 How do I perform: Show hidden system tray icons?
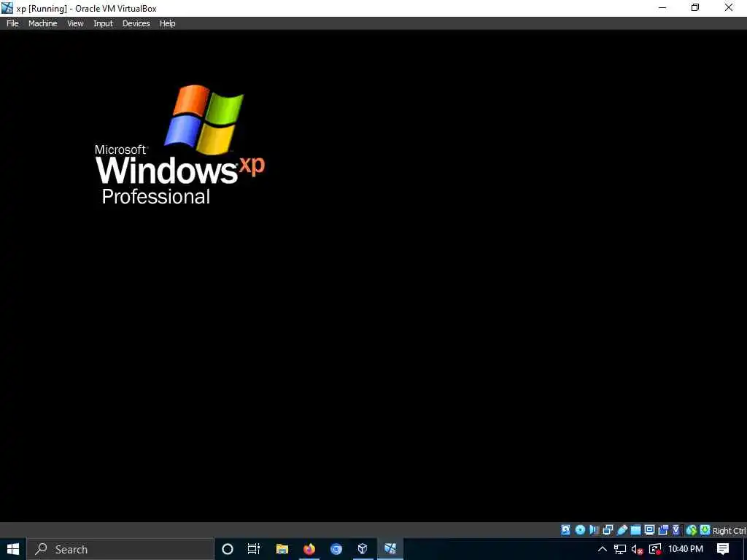click(x=602, y=549)
